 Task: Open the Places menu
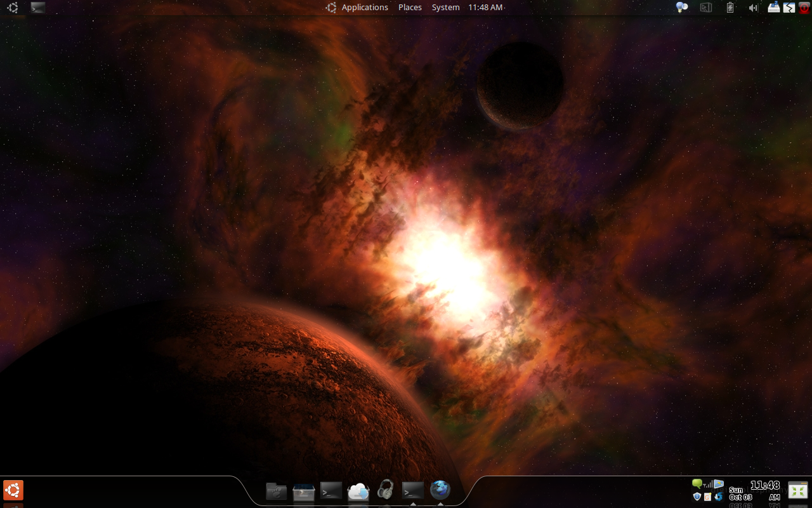410,8
